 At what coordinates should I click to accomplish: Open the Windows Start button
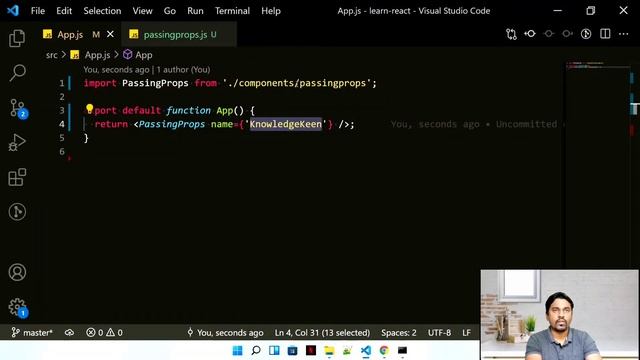pyautogui.click(x=237, y=351)
